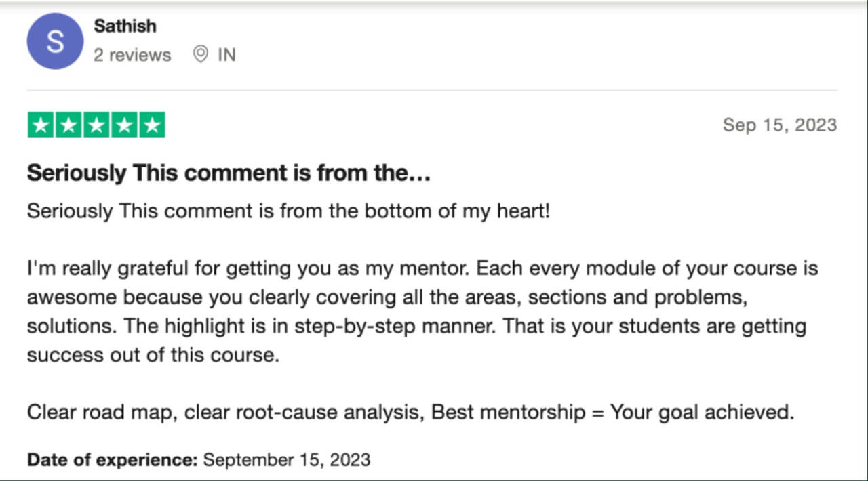Click the second green rating star
The image size is (868, 481).
68,125
